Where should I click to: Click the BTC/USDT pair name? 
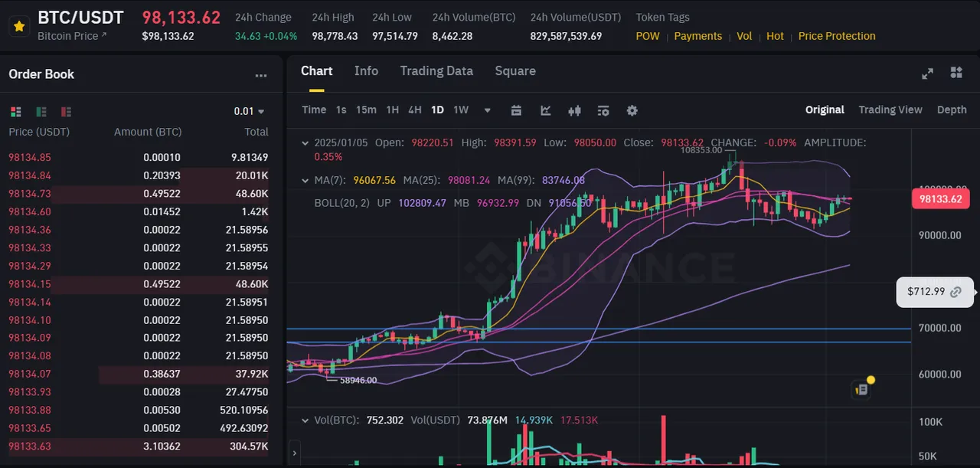coord(80,18)
